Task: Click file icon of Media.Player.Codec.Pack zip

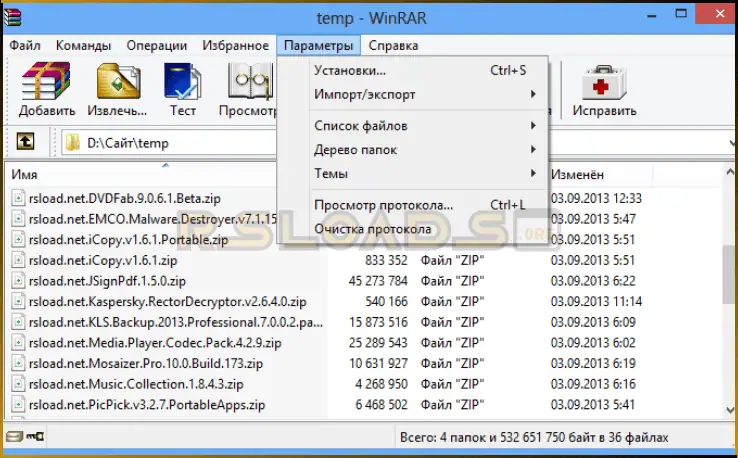Action: tap(18, 343)
